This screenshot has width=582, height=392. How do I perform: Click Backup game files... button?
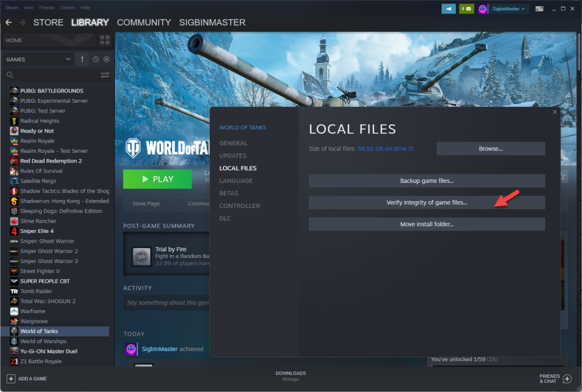(427, 181)
